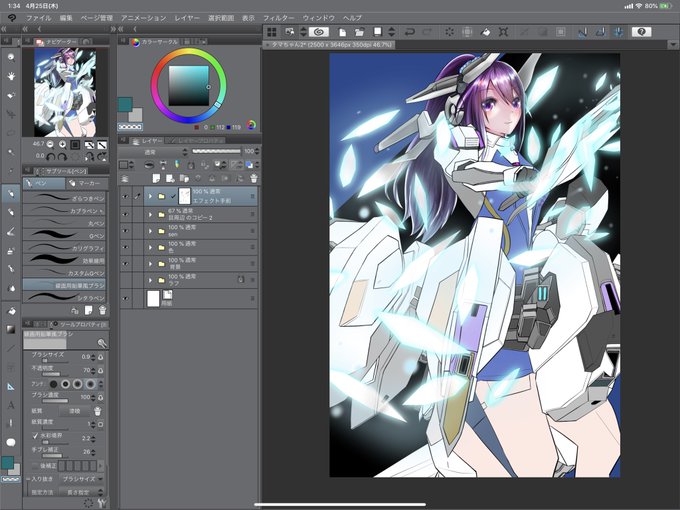Open the 編集 menu

tap(66, 18)
